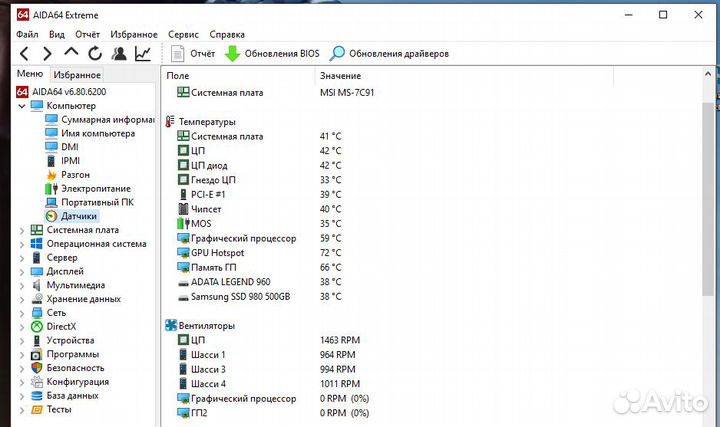Viewport: 720px width, 427px height.
Task: Expand the Хранение данных node
Action: coord(22,299)
